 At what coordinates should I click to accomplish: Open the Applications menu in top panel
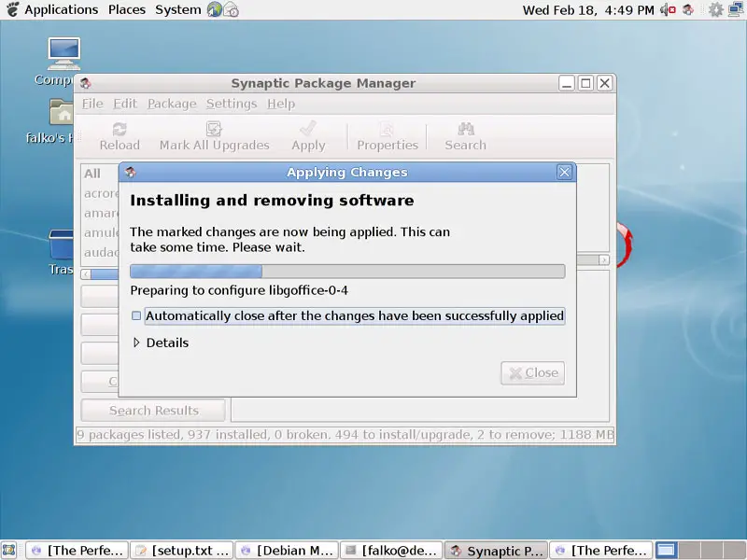[x=61, y=9]
